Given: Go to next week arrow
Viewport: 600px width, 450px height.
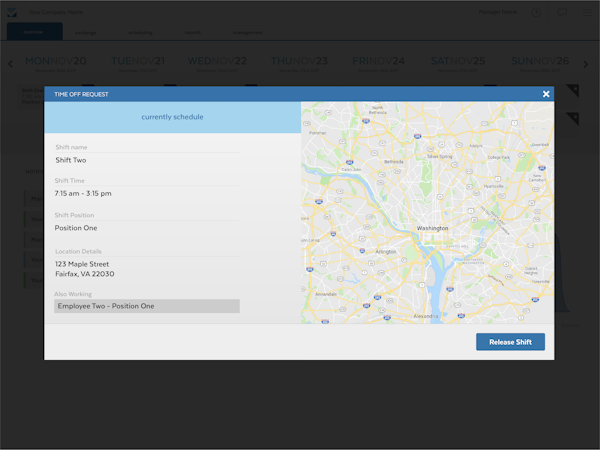Looking at the screenshot, I should pos(585,65).
